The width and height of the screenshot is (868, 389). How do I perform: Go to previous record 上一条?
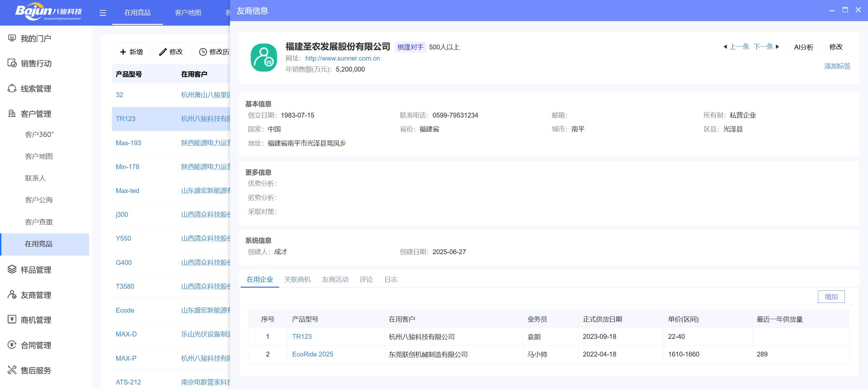pyautogui.click(x=739, y=47)
